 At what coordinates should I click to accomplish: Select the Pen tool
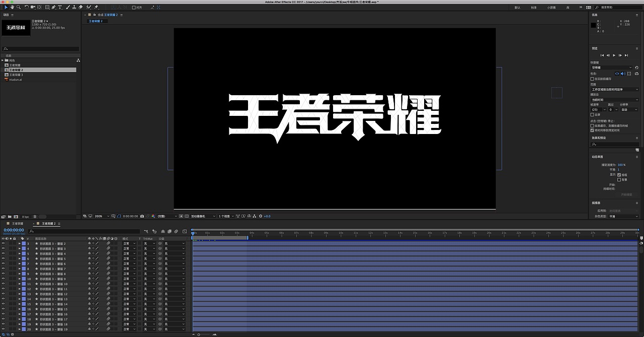(x=54, y=7)
